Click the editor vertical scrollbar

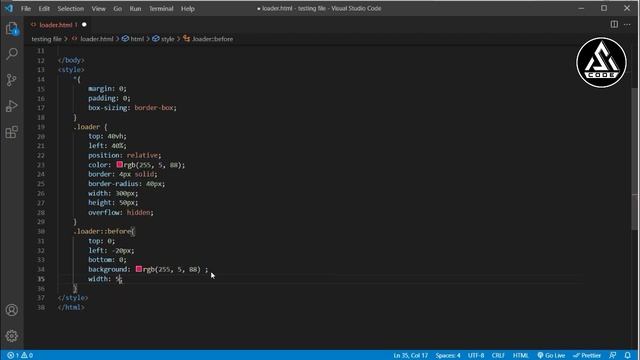635,159
